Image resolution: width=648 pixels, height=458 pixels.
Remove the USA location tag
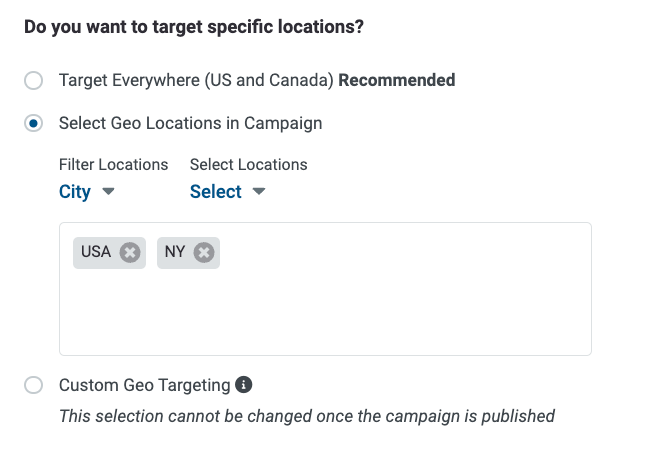130,253
